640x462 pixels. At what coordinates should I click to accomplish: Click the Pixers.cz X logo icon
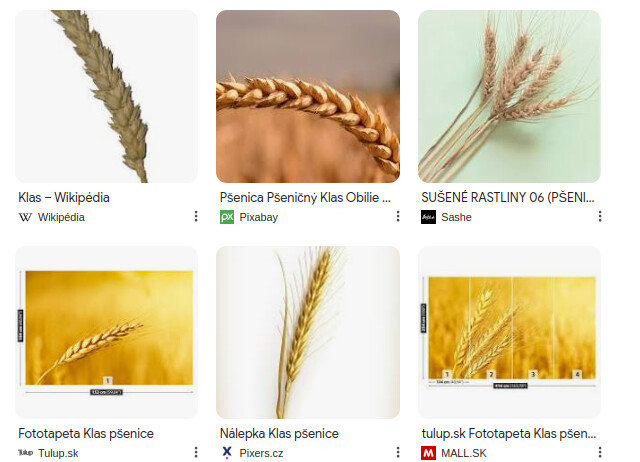pyautogui.click(x=227, y=453)
